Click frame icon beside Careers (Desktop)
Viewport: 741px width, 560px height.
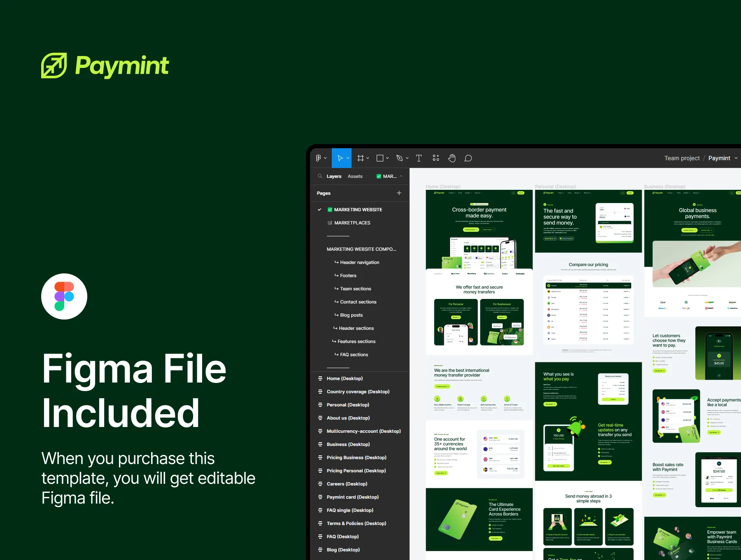point(320,484)
